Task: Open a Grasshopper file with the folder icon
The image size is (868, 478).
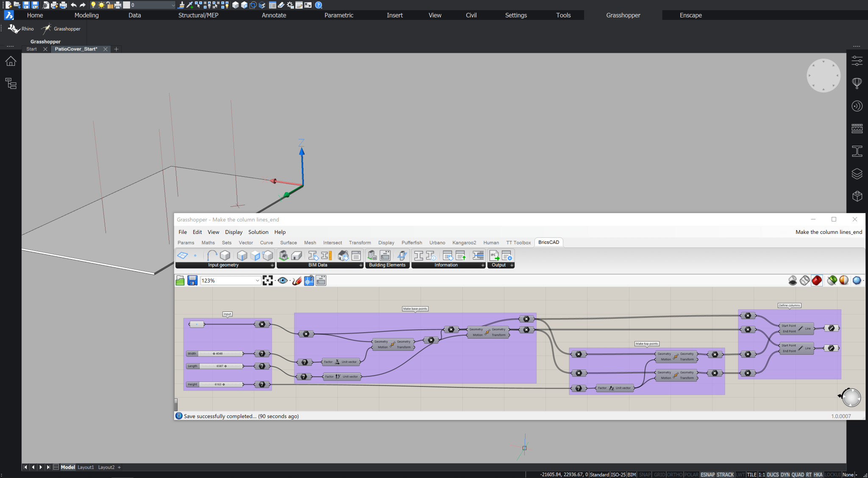Action: [180, 280]
